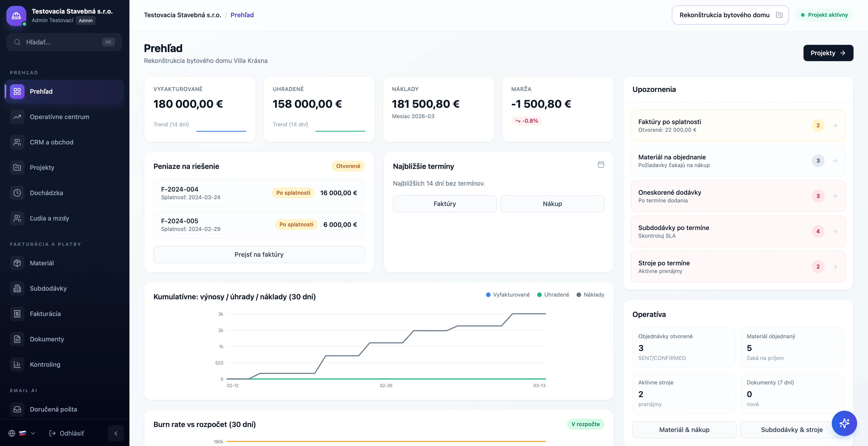
Task: Open Dokumenty (7 dní) card
Action: (792, 393)
